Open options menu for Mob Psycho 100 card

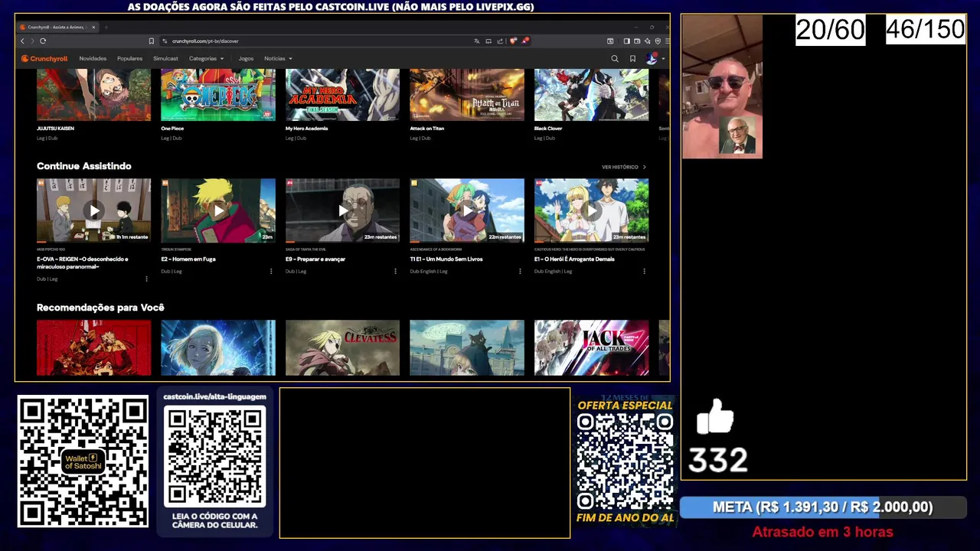[x=146, y=279]
